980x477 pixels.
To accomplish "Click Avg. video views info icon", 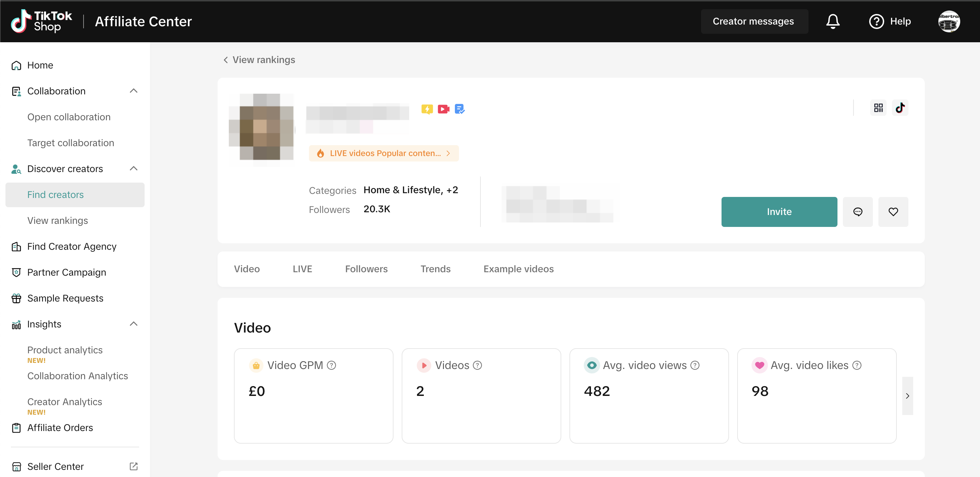I will [x=695, y=365].
